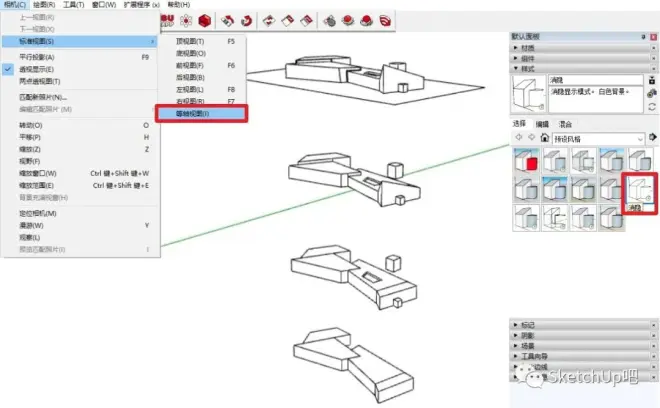Select 视野(F) field of view
The width and height of the screenshot is (660, 408).
tap(80, 161)
